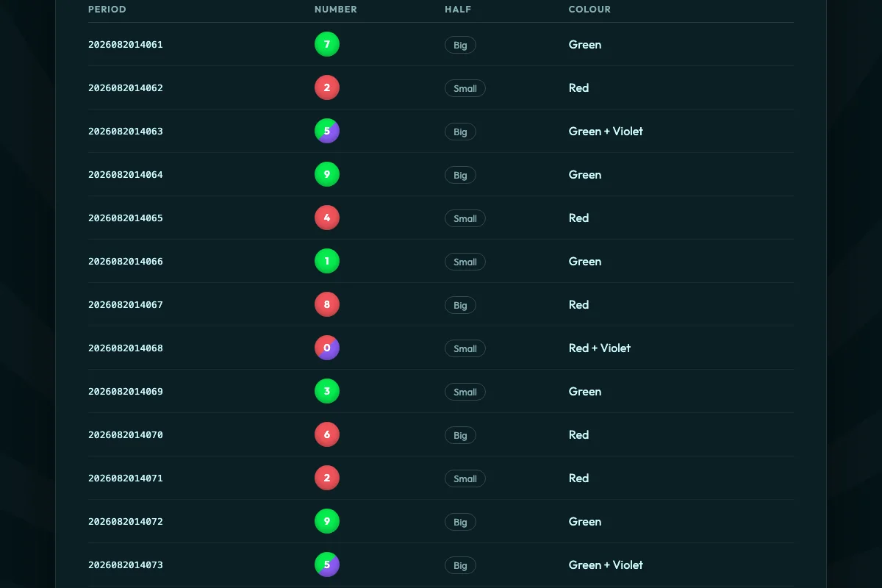Click "Green + Violet" in row 2026082014063
The width and height of the screenshot is (882, 588).
[x=606, y=132]
